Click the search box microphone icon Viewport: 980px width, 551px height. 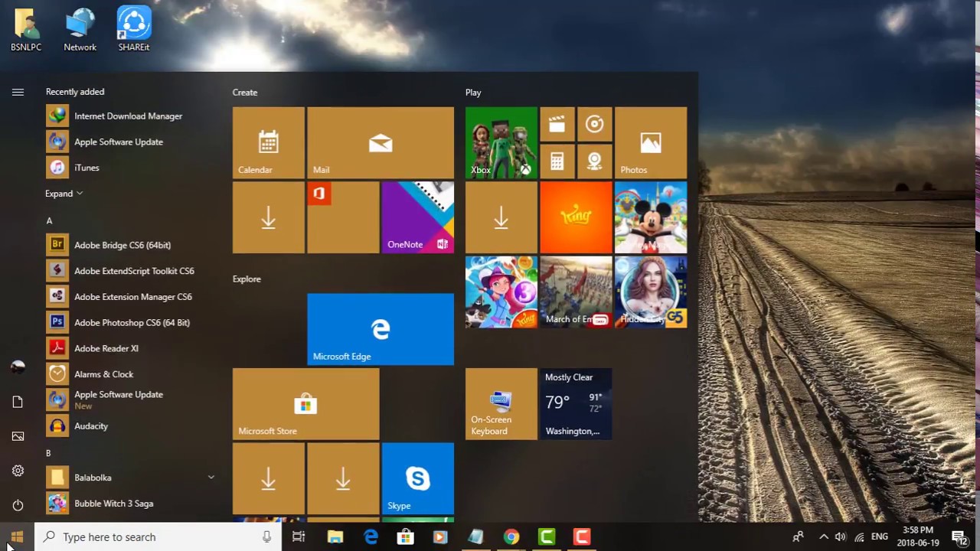click(x=266, y=537)
